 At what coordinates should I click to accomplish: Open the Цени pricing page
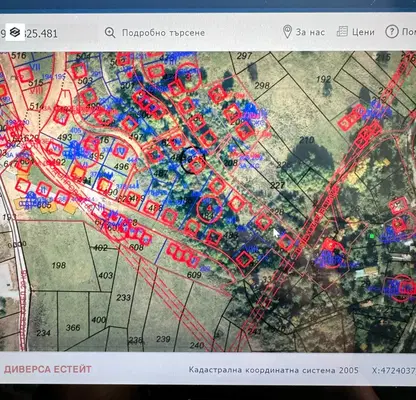(363, 32)
